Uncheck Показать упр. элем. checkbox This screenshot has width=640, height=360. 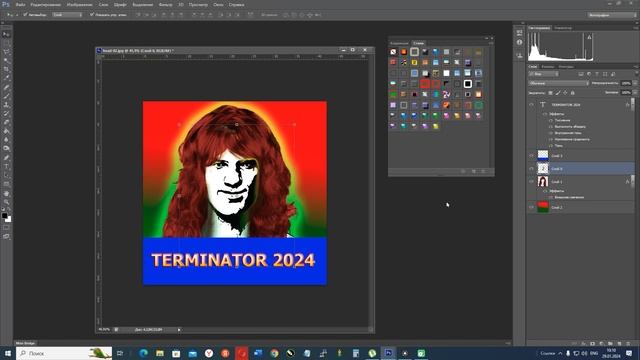[92, 15]
